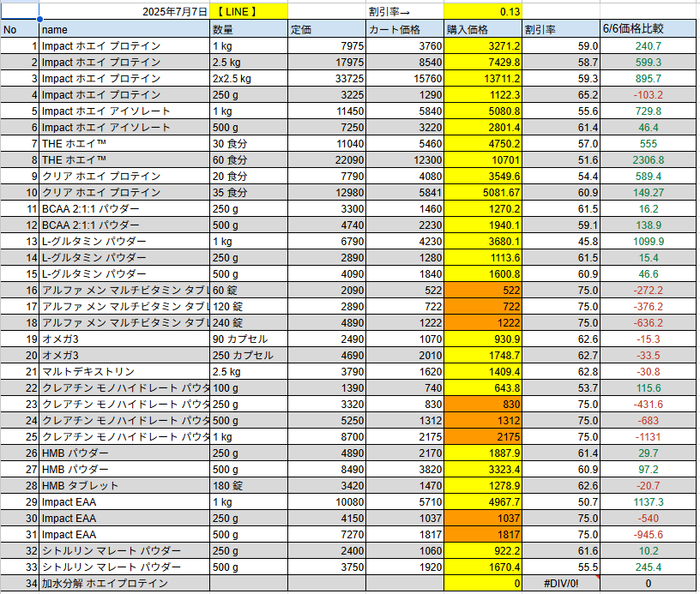700x594 pixels.
Task: Select HMB タブレット name cell
Action: click(124, 486)
